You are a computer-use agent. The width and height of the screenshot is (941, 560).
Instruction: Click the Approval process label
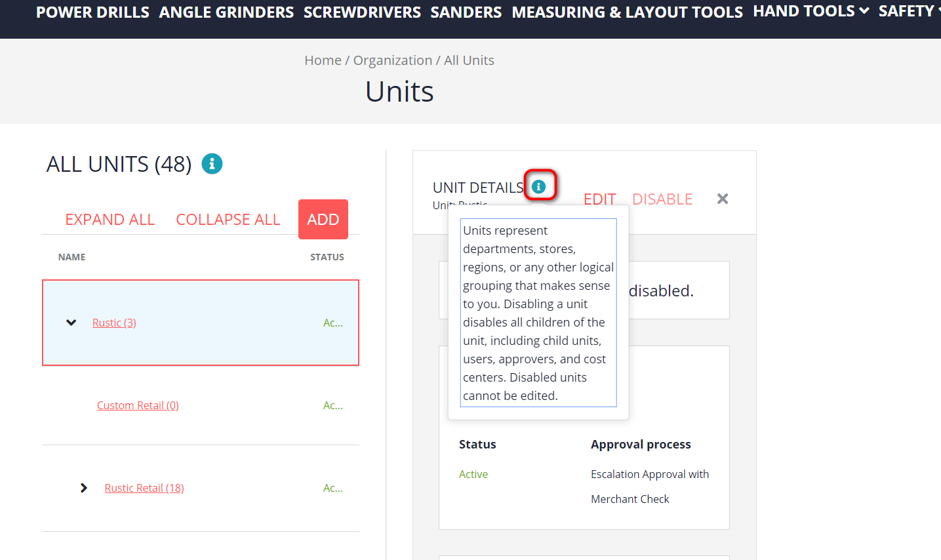coord(641,444)
